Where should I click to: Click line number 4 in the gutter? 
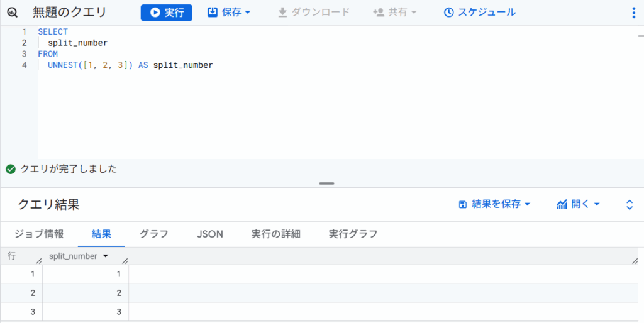pyautogui.click(x=25, y=65)
